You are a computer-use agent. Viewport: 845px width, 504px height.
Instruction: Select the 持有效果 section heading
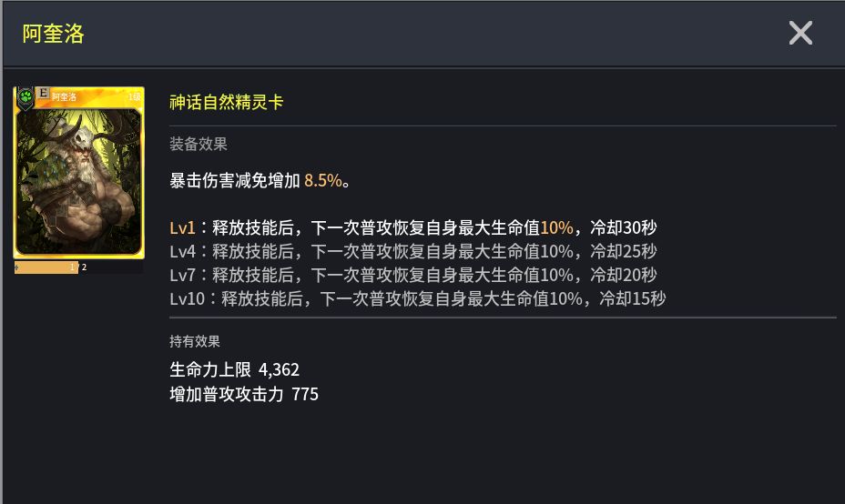click(195, 341)
